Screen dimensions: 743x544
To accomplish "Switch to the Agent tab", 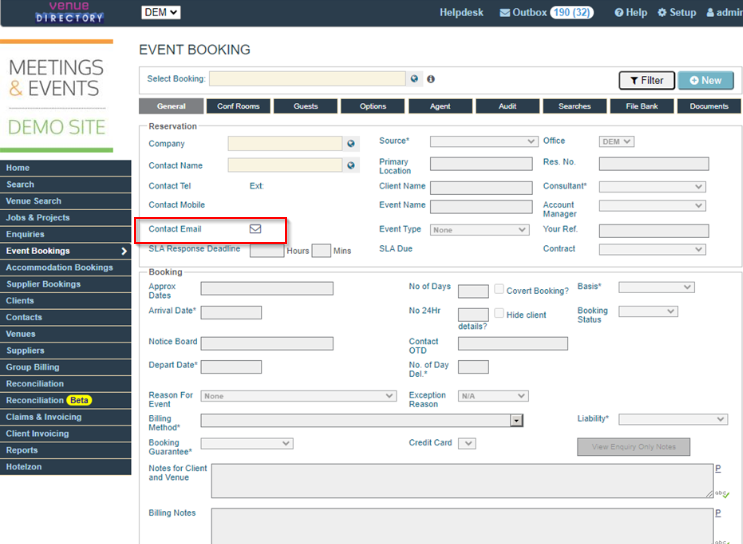I will (x=440, y=106).
